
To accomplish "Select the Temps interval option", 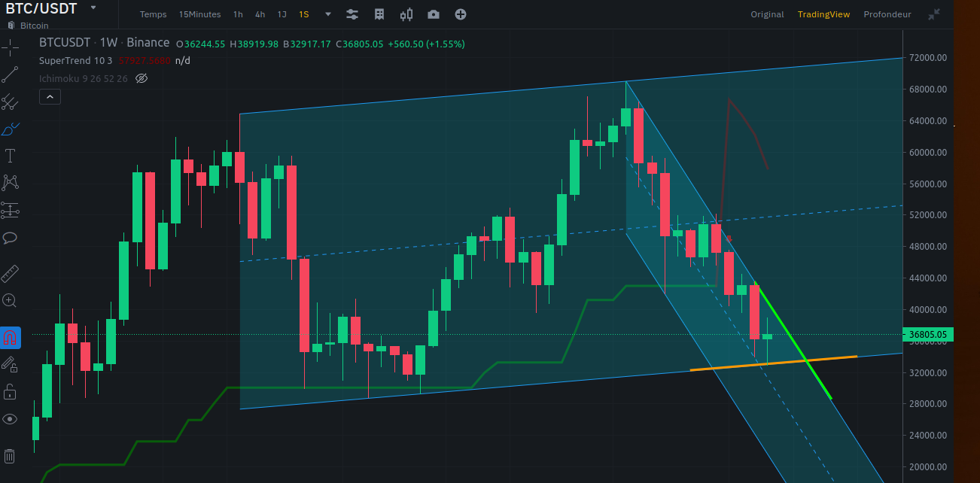I will (153, 14).
